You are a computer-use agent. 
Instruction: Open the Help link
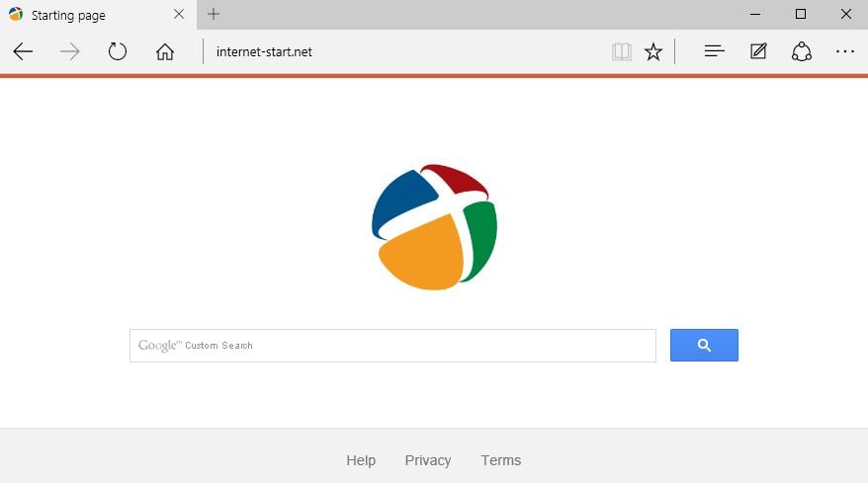pyautogui.click(x=361, y=460)
